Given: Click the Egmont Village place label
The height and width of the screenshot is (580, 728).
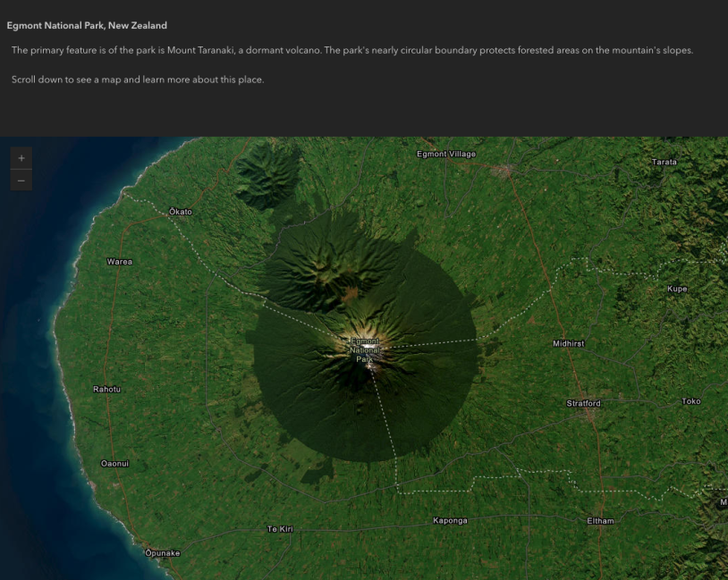Looking at the screenshot, I should coord(446,154).
